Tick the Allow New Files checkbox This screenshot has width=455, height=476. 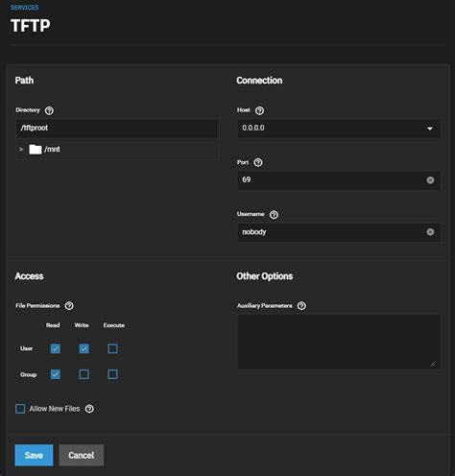coord(20,409)
